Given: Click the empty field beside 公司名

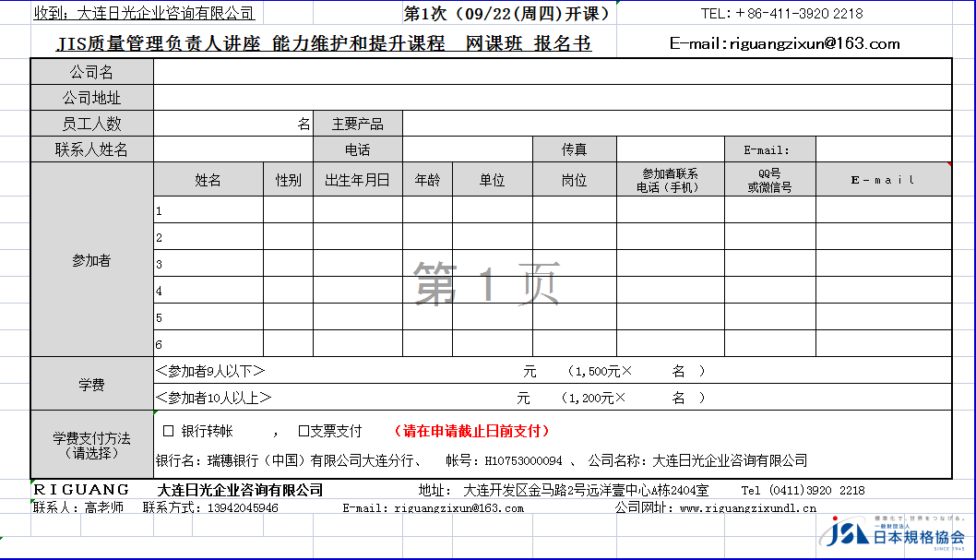Looking at the screenshot, I should [552, 72].
